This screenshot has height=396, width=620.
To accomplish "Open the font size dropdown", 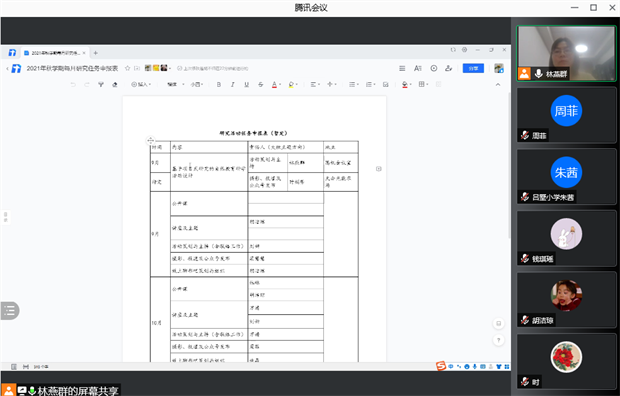I will [197, 84].
